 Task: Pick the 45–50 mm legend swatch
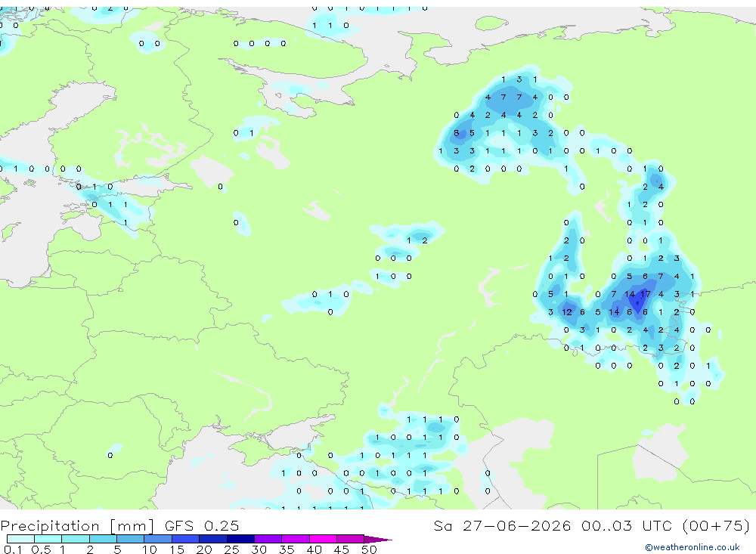[x=350, y=539]
